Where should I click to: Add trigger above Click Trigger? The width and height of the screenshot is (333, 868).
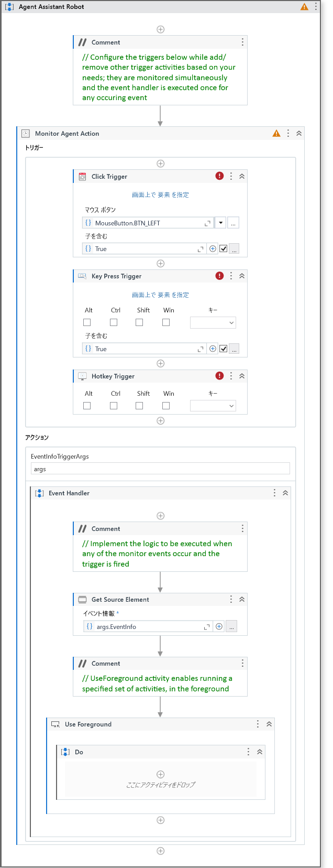[161, 164]
